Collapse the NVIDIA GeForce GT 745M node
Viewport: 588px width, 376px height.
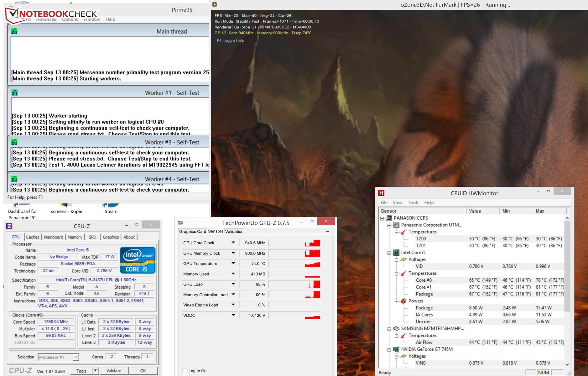tap(389, 350)
